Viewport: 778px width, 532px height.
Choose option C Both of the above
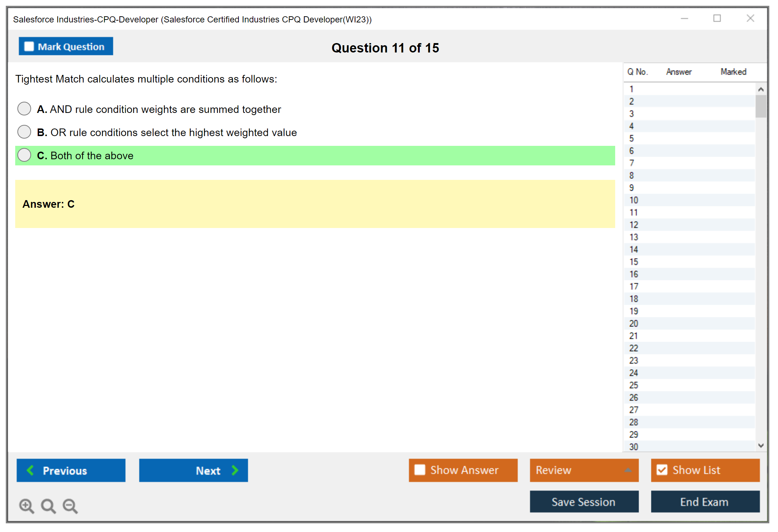click(x=24, y=155)
